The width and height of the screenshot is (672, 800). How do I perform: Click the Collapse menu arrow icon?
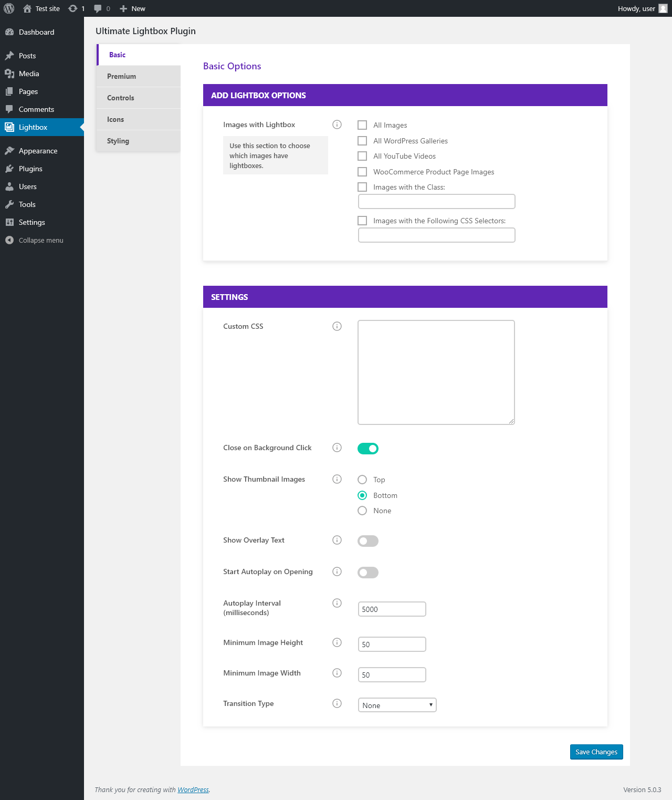pyautogui.click(x=9, y=240)
